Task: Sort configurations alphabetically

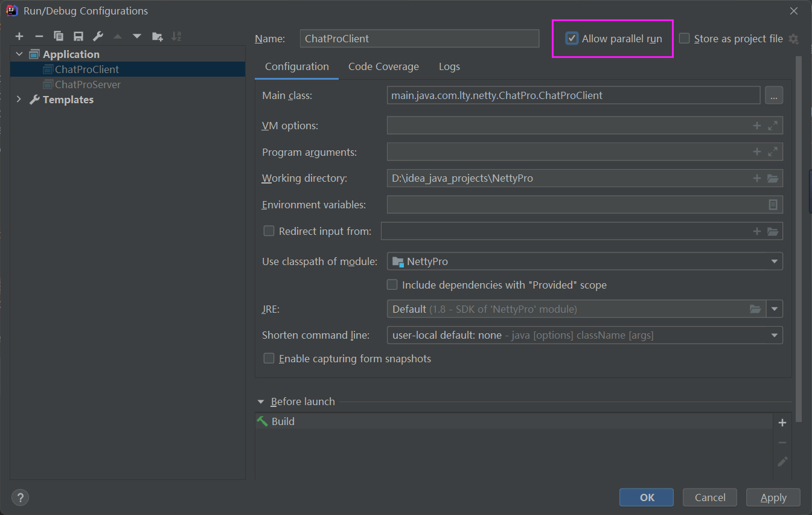Action: [176, 36]
